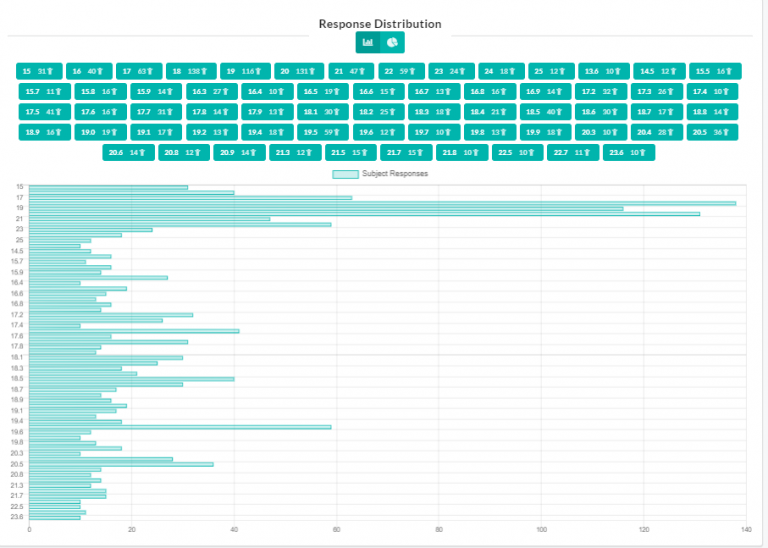768x548 pixels.
Task: Switch to bar chart view
Action: point(368,43)
